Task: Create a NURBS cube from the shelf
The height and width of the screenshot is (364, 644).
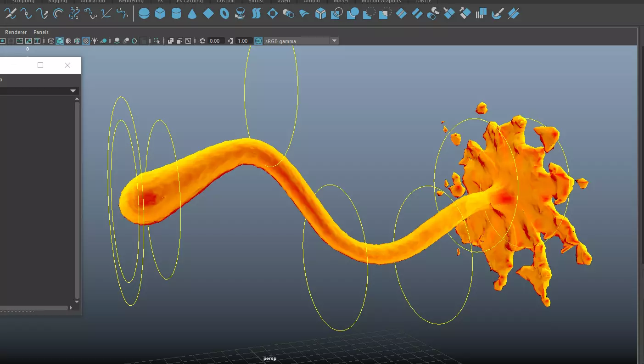Action: [x=160, y=14]
